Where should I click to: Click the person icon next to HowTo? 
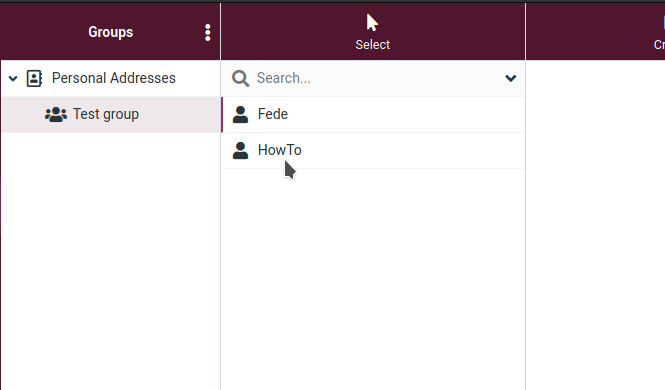point(240,150)
